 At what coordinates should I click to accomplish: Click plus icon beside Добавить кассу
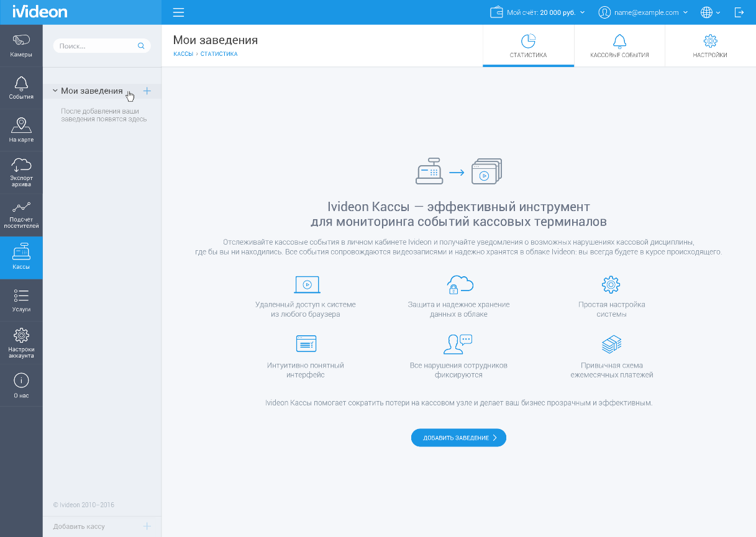click(x=147, y=526)
